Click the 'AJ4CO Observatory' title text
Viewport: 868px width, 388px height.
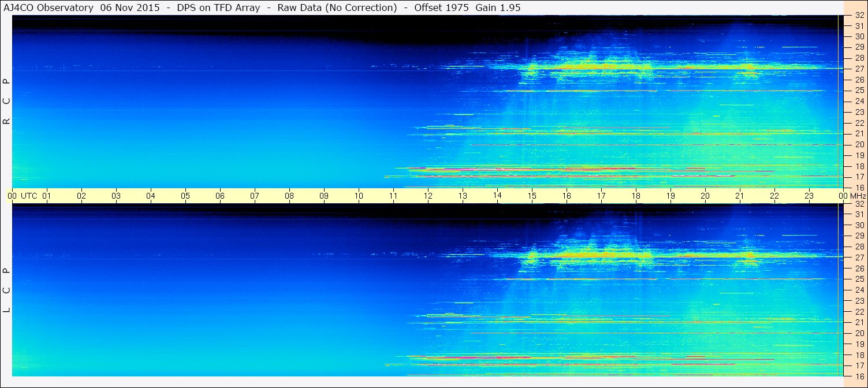pos(47,8)
